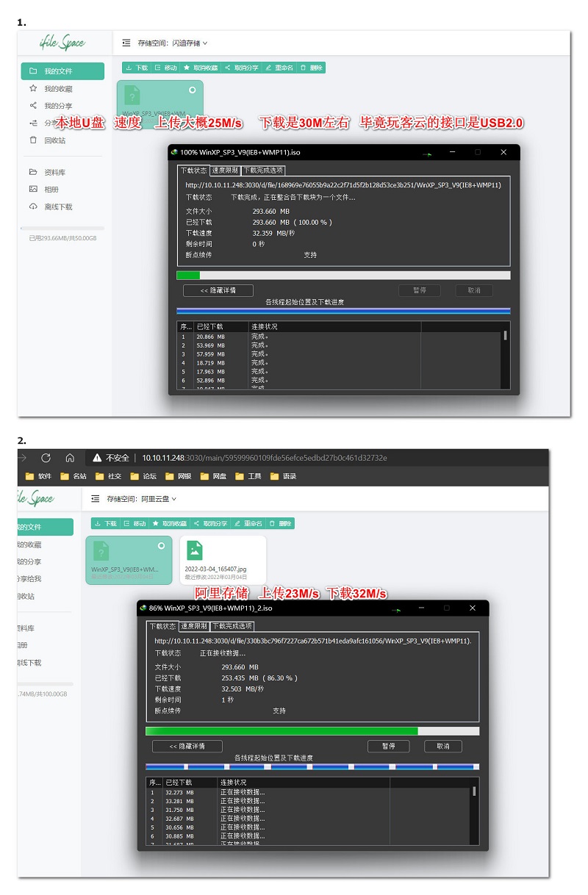Open the 名站 bookmark folder
The height and width of the screenshot is (895, 588).
73,476
